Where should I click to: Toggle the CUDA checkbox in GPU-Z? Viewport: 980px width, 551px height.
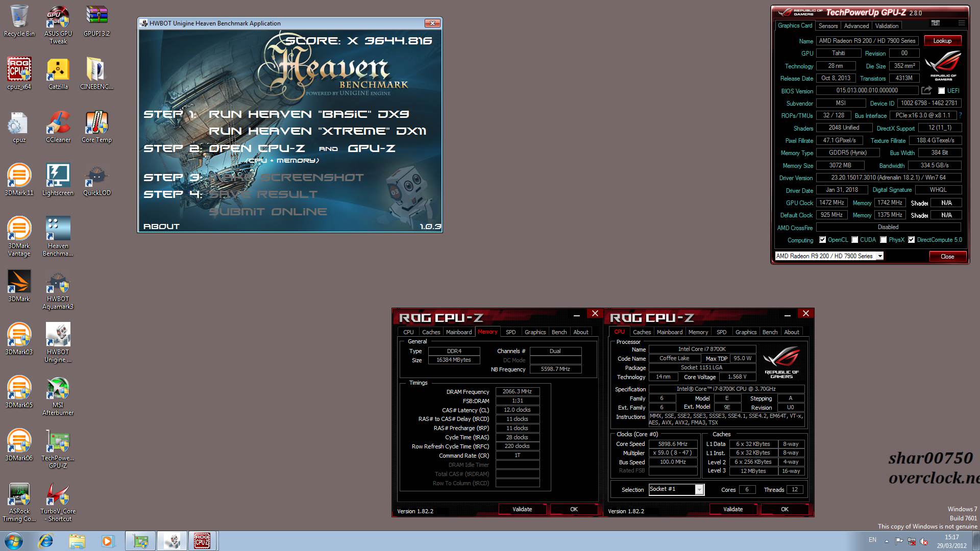click(854, 240)
